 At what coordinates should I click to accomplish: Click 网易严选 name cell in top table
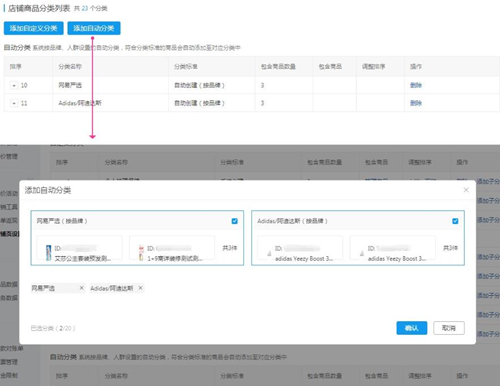[70, 85]
